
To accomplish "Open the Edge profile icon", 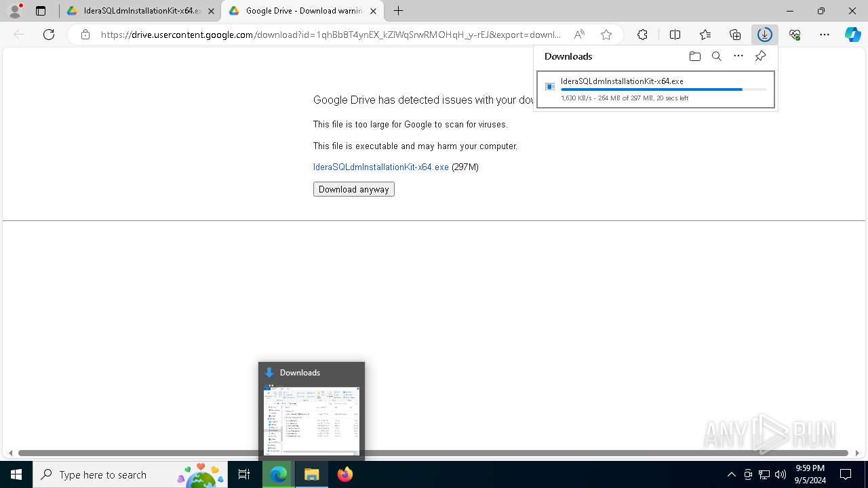I will tap(15, 11).
